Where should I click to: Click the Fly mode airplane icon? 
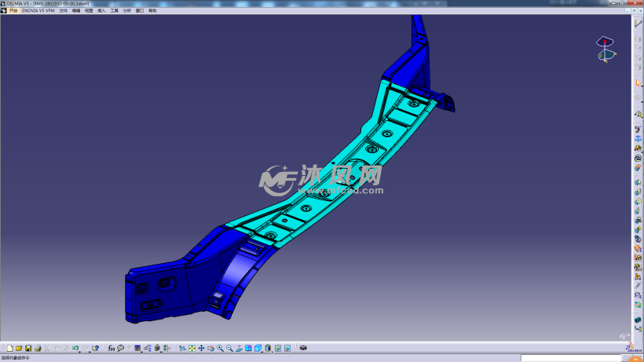[182, 348]
